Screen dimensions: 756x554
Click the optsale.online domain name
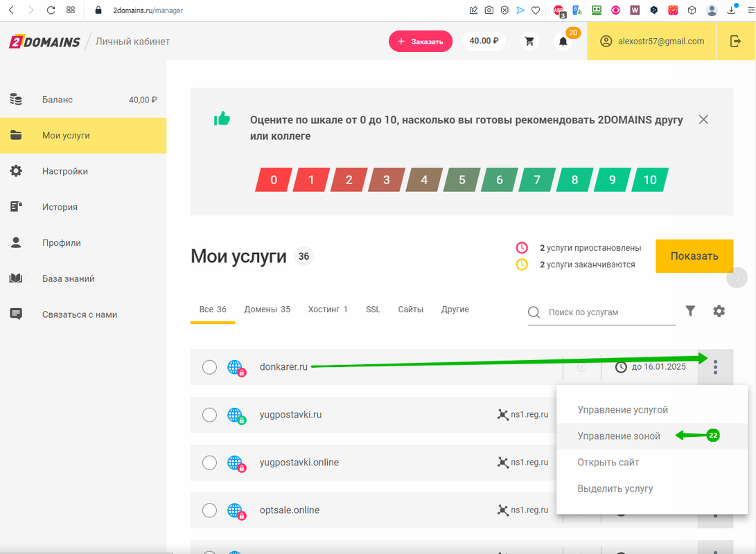click(x=289, y=510)
